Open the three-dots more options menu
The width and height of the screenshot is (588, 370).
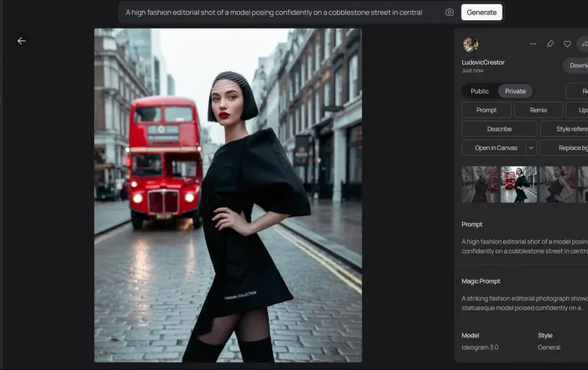click(x=533, y=44)
